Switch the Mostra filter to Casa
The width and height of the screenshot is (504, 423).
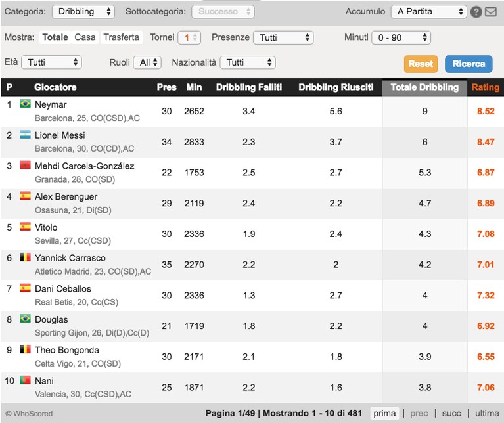pyautogui.click(x=85, y=37)
